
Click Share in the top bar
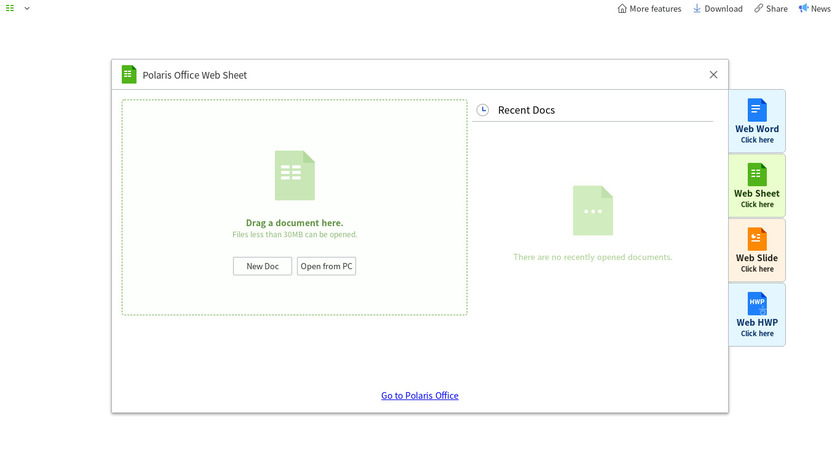771,9
